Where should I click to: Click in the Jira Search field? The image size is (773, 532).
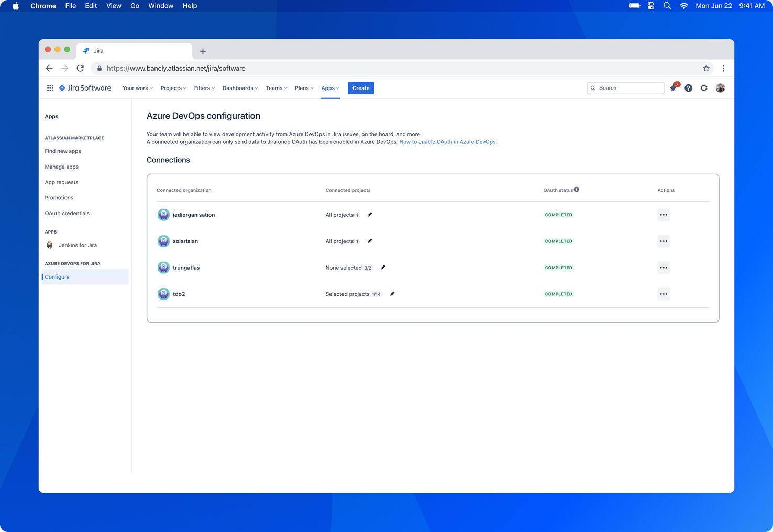tap(628, 88)
